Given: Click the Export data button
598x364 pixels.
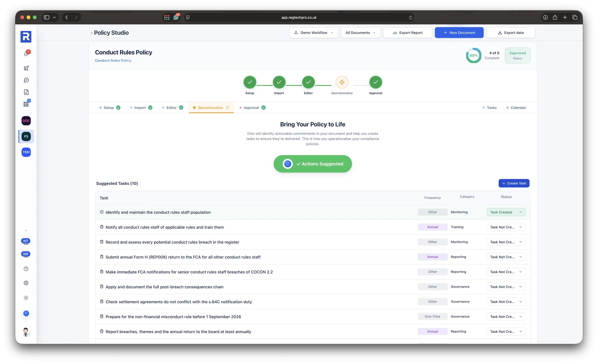Looking at the screenshot, I should click(511, 33).
